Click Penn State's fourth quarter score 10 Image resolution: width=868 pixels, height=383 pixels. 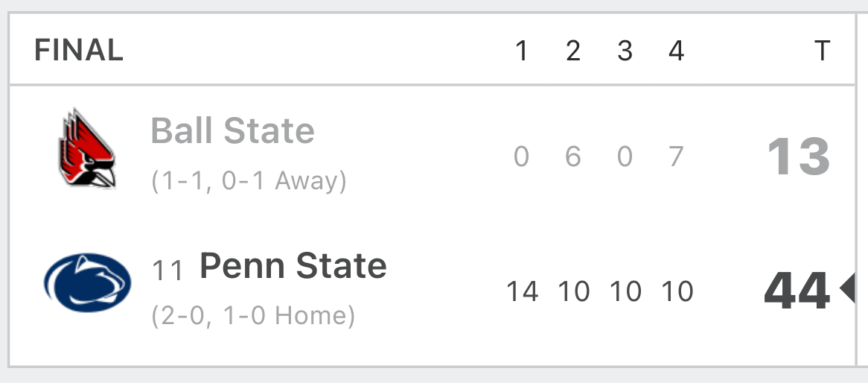tap(677, 291)
